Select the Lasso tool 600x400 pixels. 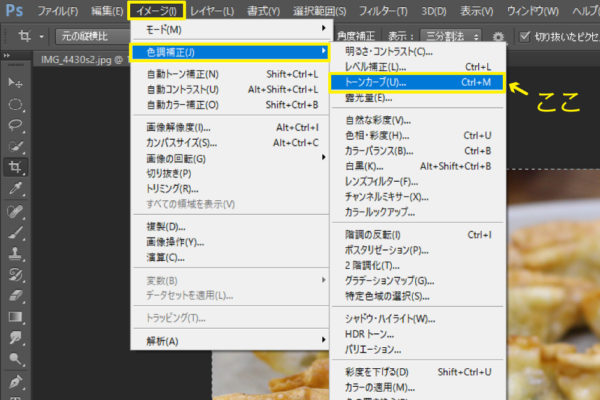16,125
